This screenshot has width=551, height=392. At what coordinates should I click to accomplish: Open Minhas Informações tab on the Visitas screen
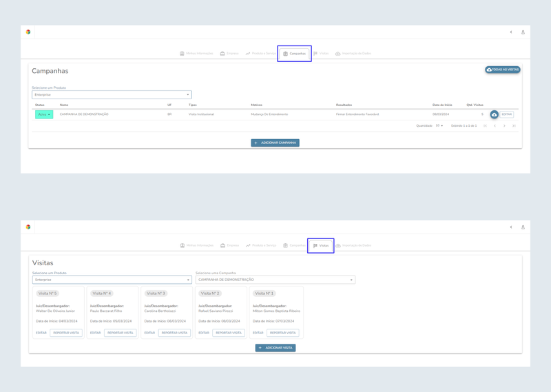coord(197,245)
